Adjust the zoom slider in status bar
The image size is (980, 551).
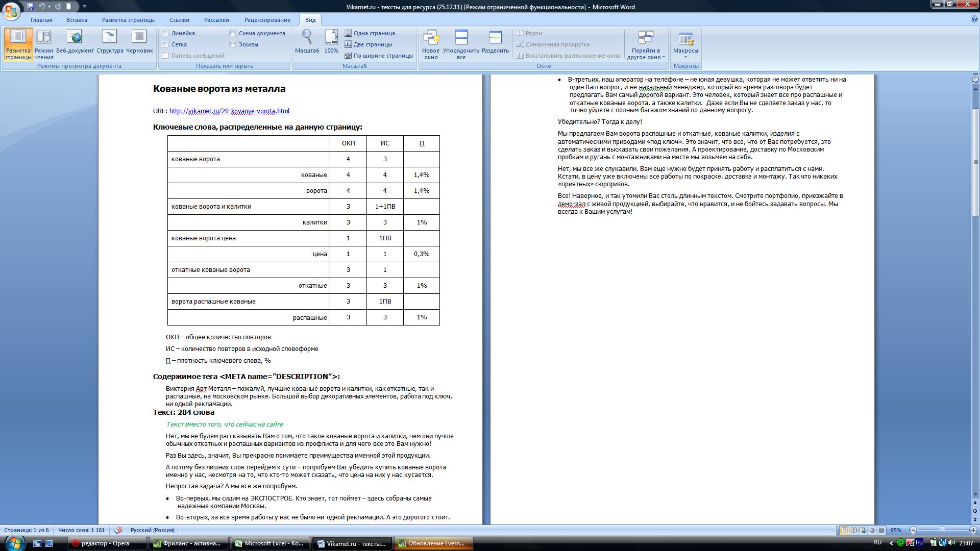(941, 530)
